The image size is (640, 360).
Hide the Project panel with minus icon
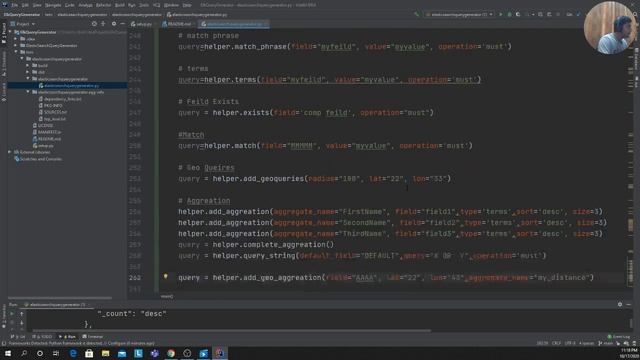(122, 24)
